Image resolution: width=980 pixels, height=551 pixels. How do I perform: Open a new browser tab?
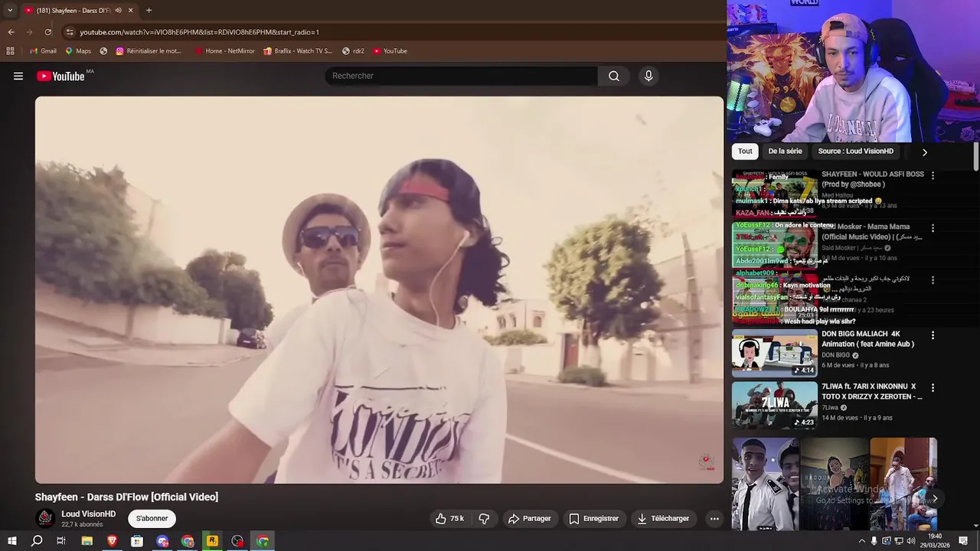(x=149, y=11)
